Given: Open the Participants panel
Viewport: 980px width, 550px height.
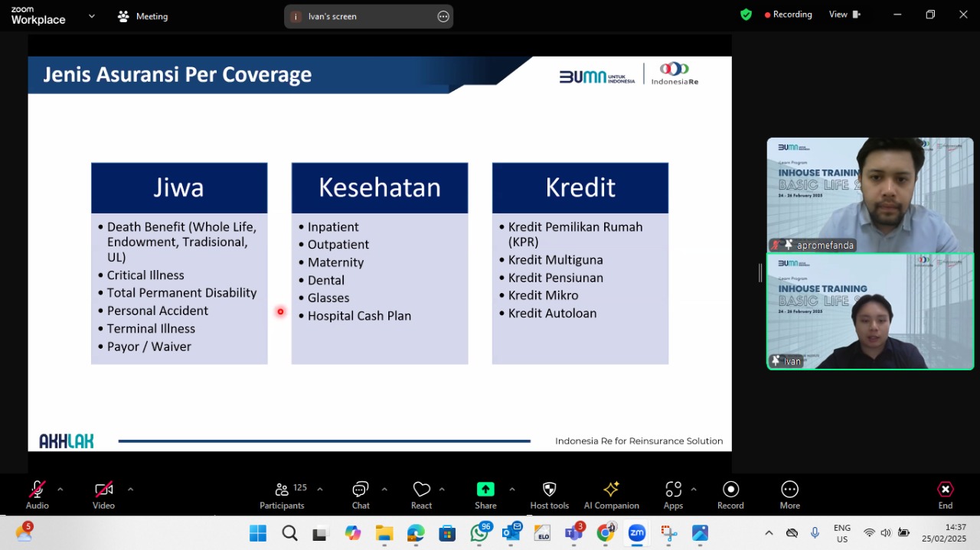Looking at the screenshot, I should point(283,495).
